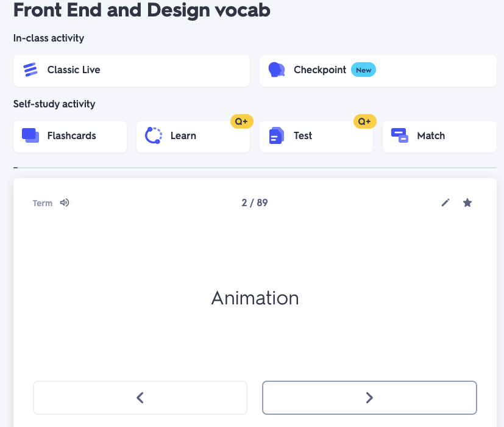Click the Front End and Design vocab title

click(x=142, y=10)
